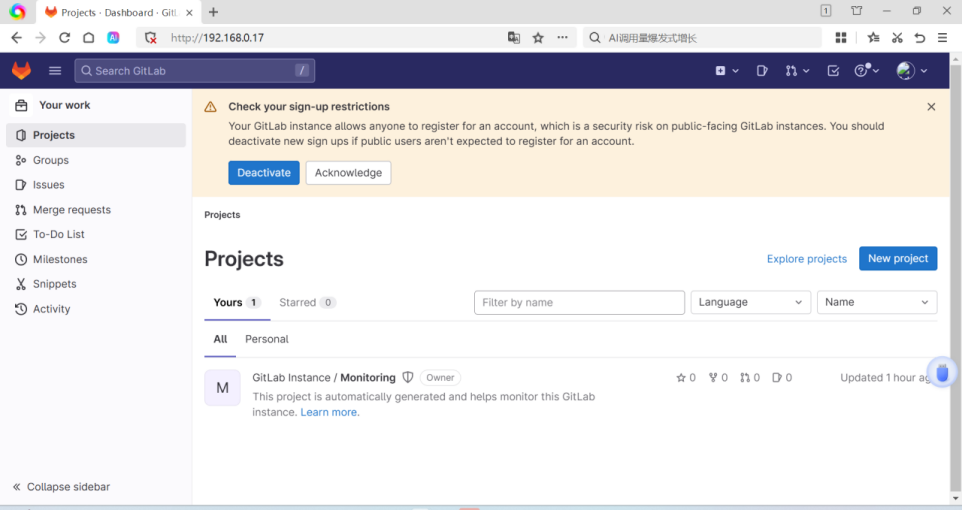The image size is (962, 510).
Task: Focus the Search GitLab field
Action: click(x=194, y=71)
